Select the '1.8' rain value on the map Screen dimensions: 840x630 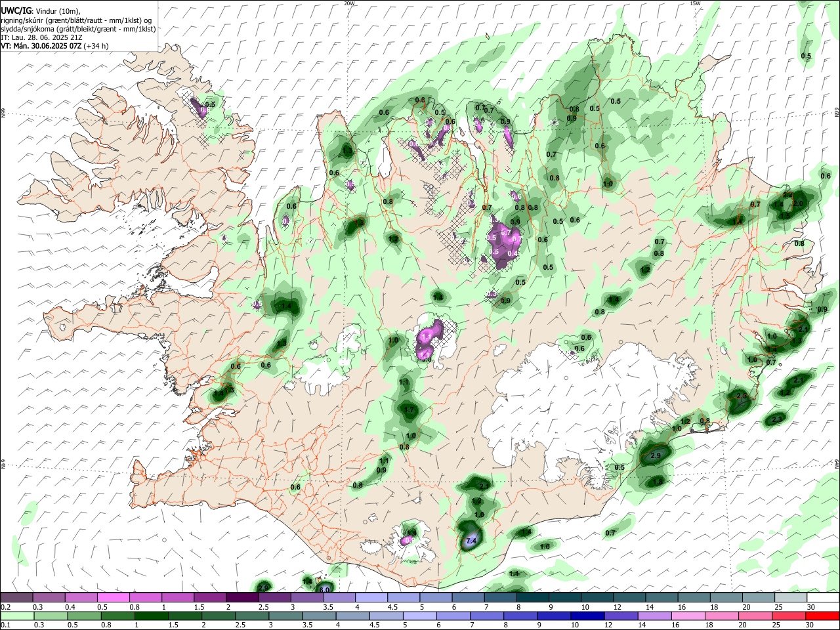click(658, 482)
